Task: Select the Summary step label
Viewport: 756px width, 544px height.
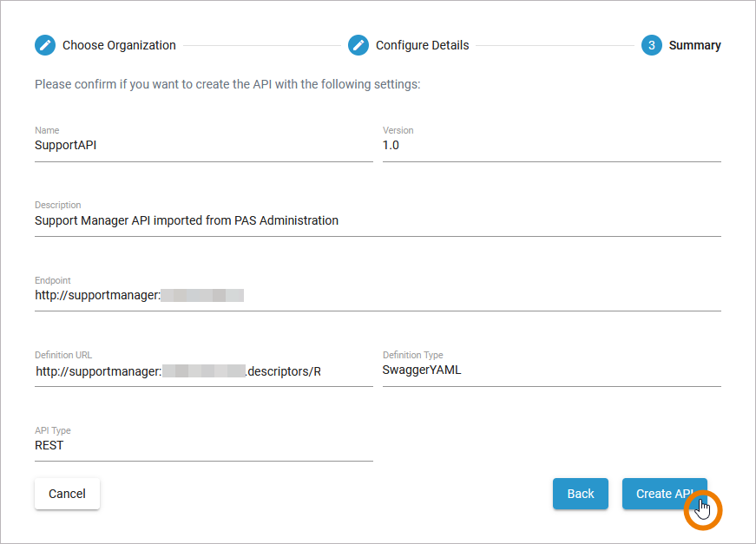Action: [x=694, y=45]
